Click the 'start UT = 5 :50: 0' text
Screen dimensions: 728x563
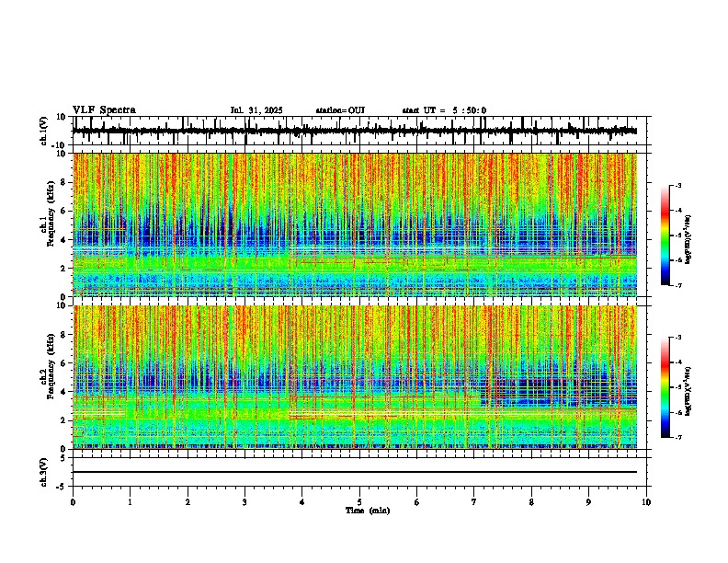click(x=444, y=110)
